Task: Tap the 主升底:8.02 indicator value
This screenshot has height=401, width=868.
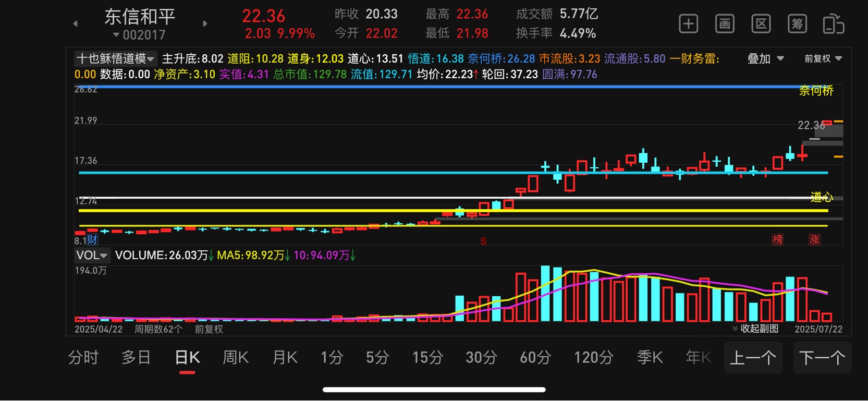Action: pos(192,58)
